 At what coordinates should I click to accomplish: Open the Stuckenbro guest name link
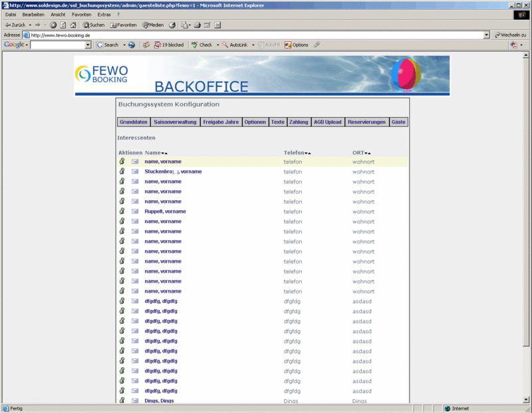click(x=173, y=172)
